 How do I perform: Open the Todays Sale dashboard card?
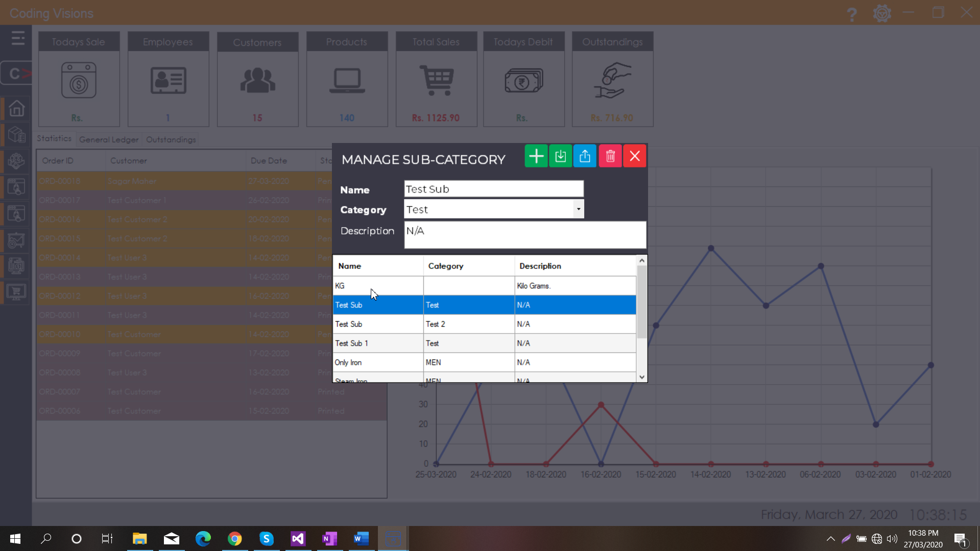coord(79,79)
